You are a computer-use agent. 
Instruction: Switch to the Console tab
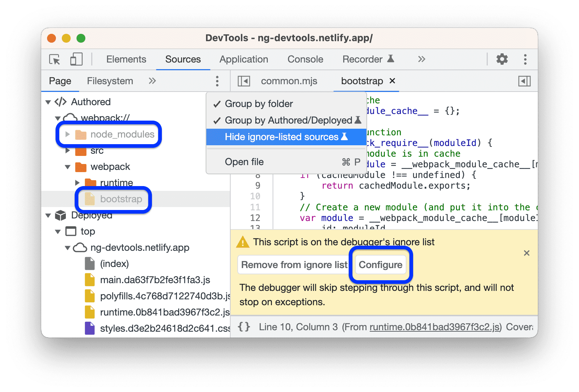305,59
